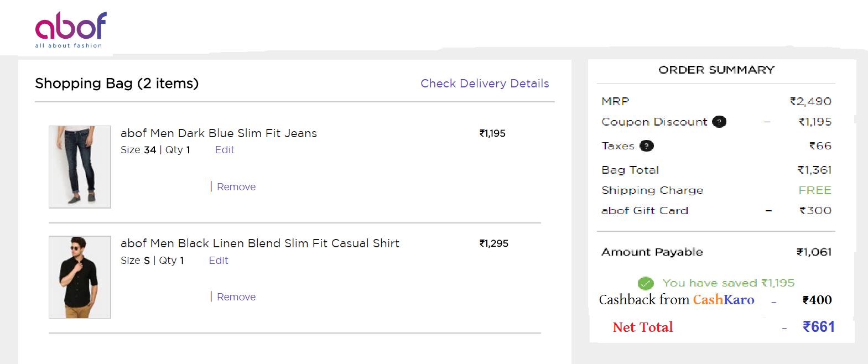868x364 pixels.
Task: Open abof Men Black Linen Shirt title
Action: [x=260, y=243]
